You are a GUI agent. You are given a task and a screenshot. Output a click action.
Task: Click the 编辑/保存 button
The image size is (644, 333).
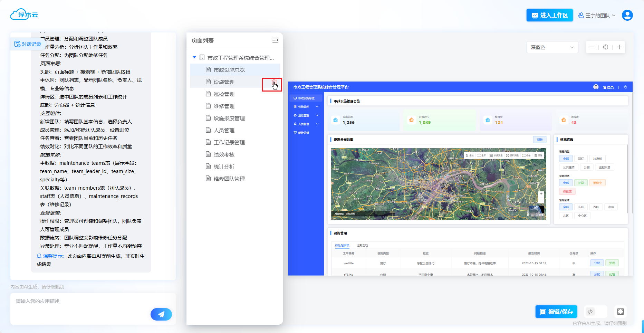pyautogui.click(x=556, y=312)
